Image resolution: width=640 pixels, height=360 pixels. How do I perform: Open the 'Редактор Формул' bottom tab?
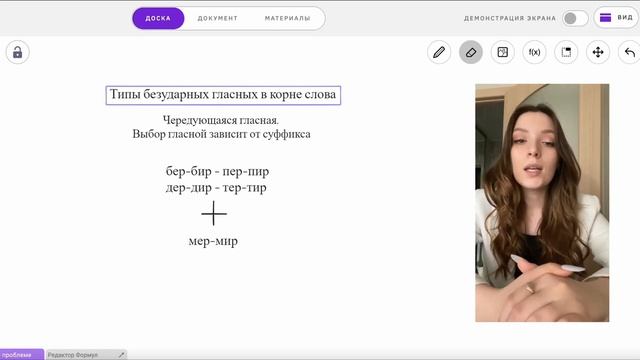pos(86,355)
